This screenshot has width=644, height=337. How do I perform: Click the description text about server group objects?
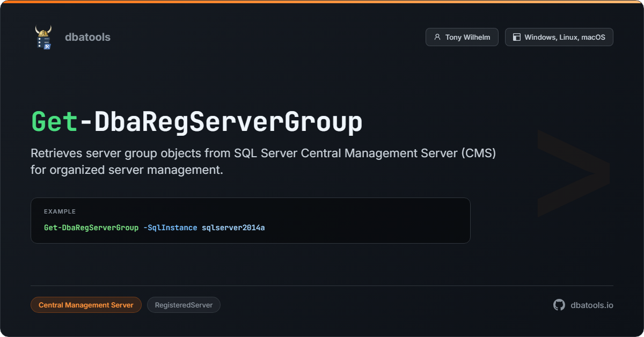pyautogui.click(x=264, y=162)
